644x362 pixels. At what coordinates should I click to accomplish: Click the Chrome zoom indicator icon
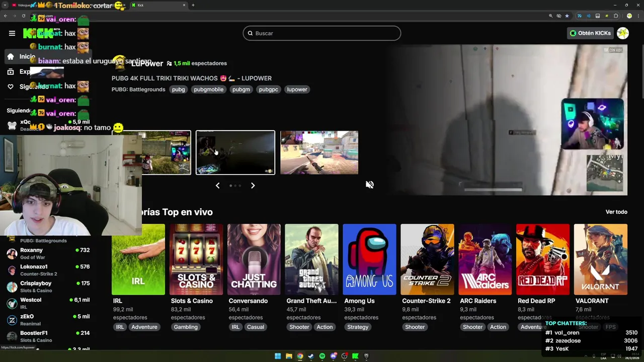(x=551, y=16)
